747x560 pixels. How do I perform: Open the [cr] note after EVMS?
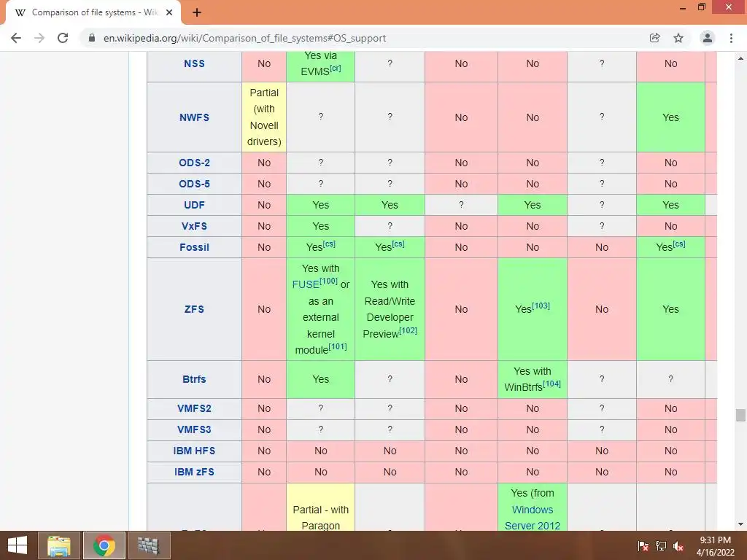pyautogui.click(x=336, y=68)
